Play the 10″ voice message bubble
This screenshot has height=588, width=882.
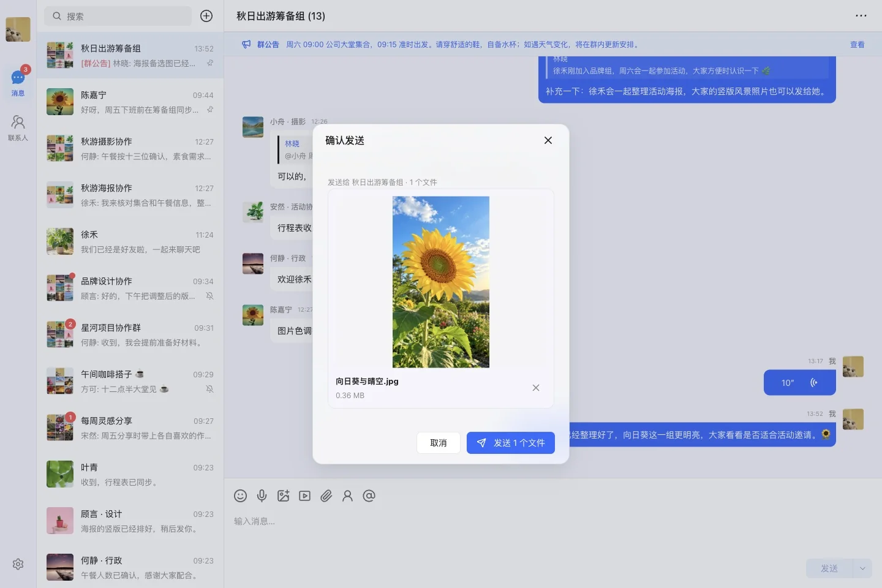(800, 383)
